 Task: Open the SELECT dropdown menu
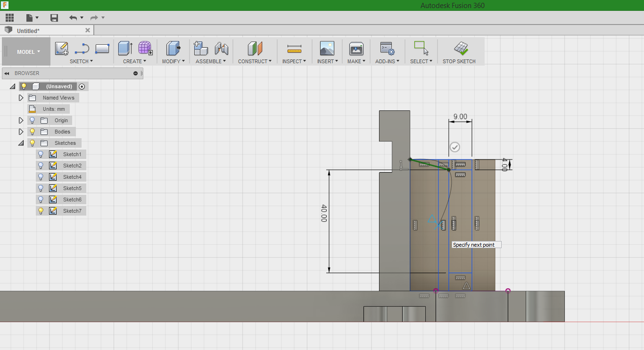pos(421,61)
